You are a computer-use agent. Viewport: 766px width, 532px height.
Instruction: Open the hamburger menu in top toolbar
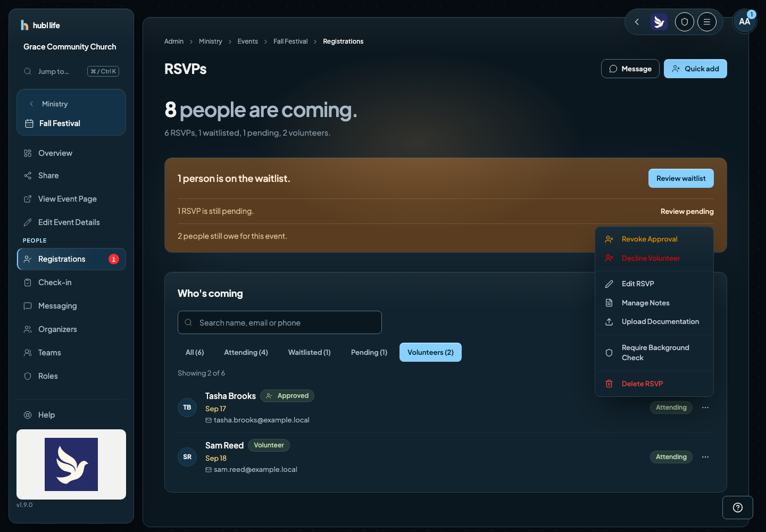[707, 22]
